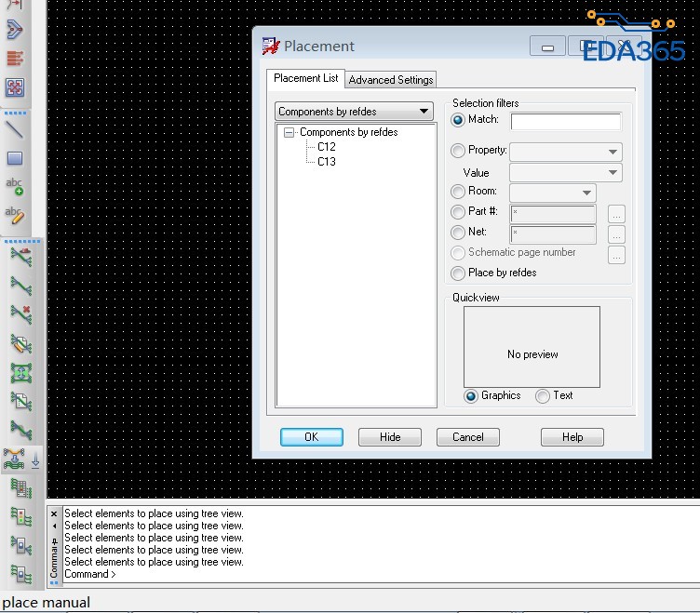Click the orange trace with down-arrow icon
700x613 pixels.
(x=14, y=460)
